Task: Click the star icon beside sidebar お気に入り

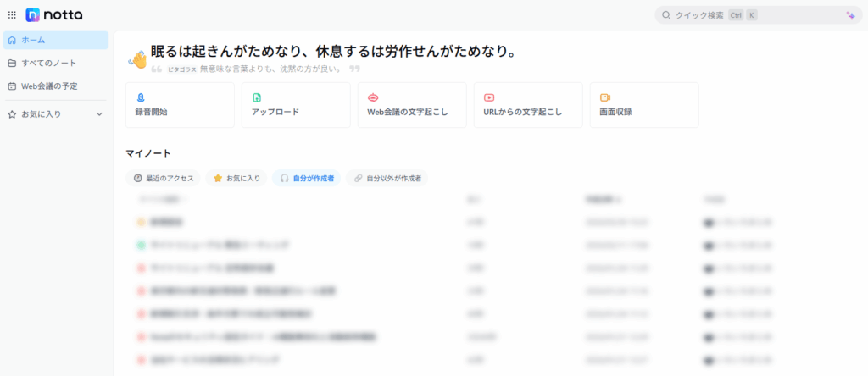Action: (12, 114)
